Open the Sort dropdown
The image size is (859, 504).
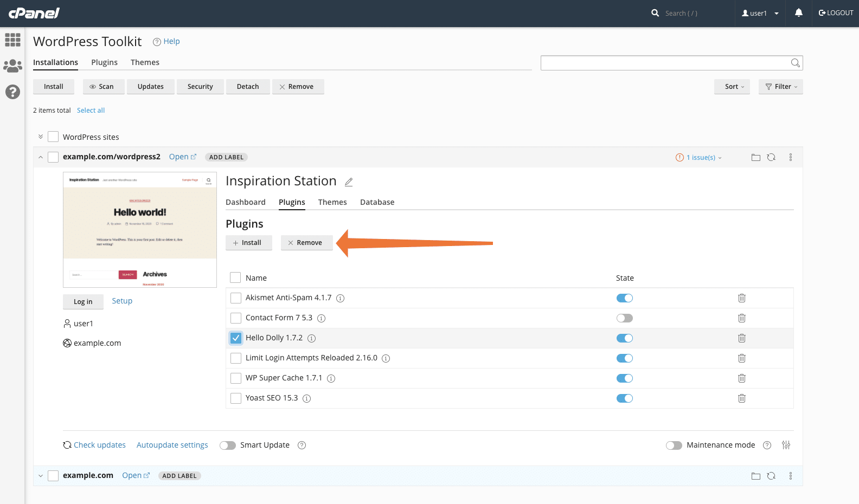pos(732,87)
